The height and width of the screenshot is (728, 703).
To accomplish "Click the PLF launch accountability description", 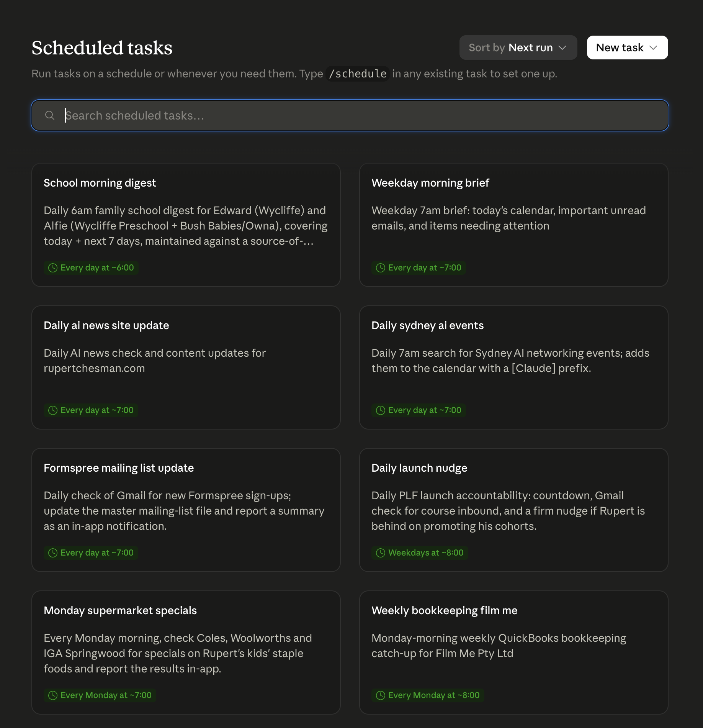I will pyautogui.click(x=508, y=511).
